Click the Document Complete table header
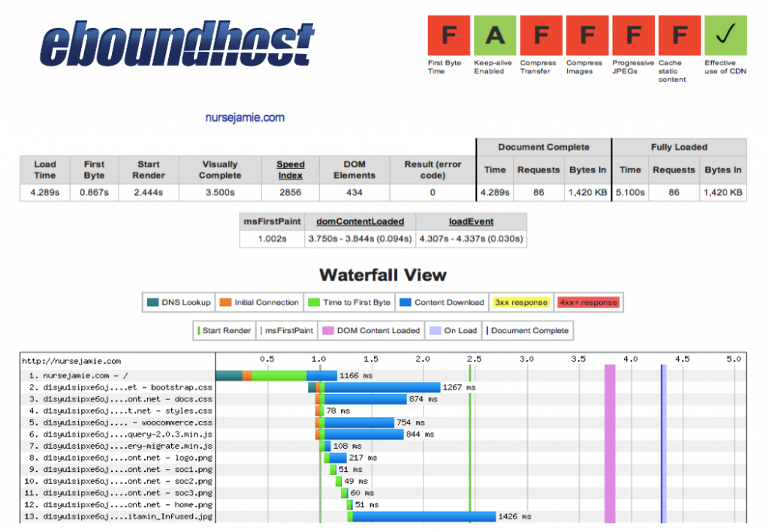The height and width of the screenshot is (532, 769). pos(544,147)
